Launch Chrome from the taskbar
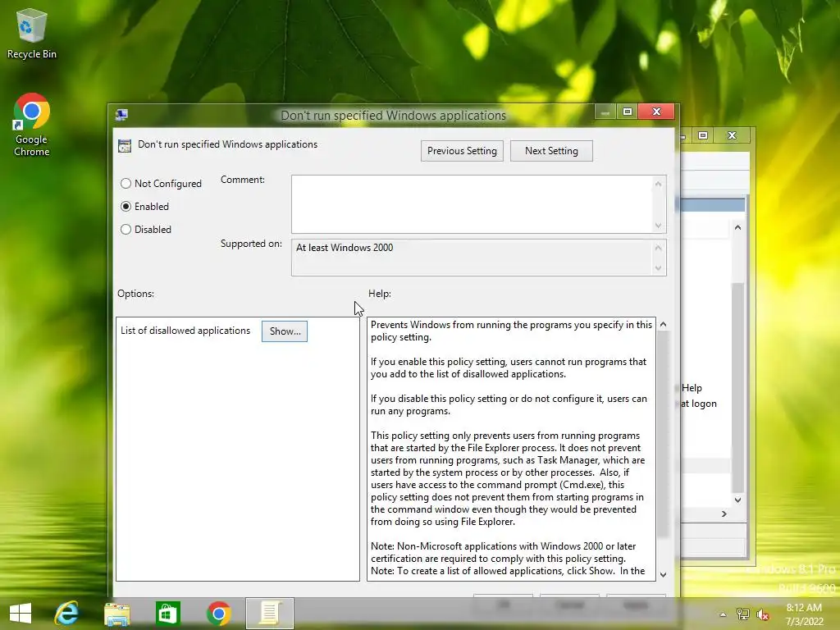Image resolution: width=840 pixels, height=630 pixels. (x=218, y=614)
